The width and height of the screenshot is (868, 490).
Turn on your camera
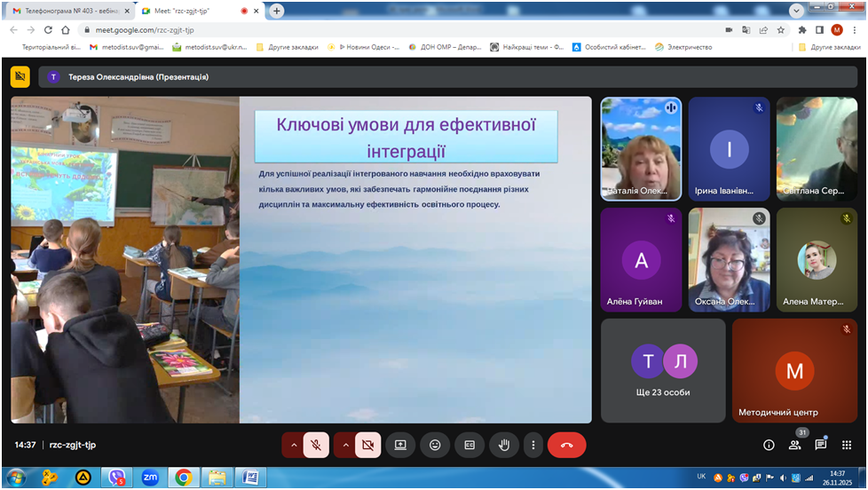point(367,445)
